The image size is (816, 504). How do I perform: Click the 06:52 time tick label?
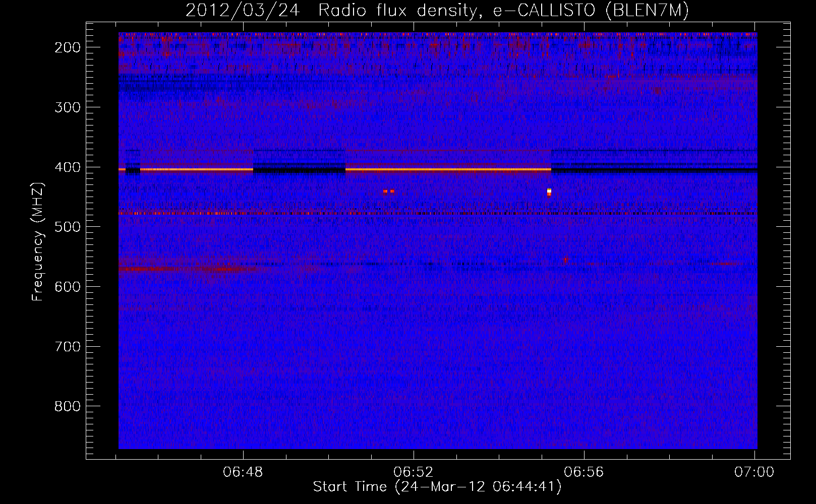(414, 472)
